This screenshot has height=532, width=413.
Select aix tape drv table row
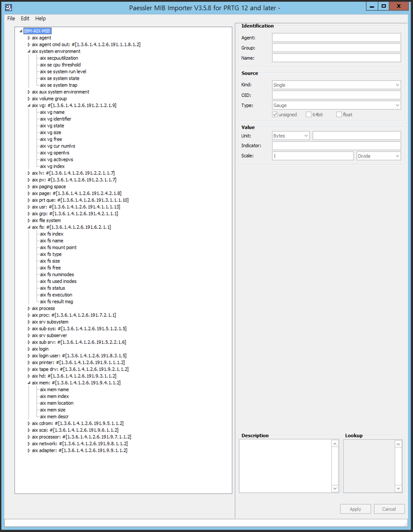80,369
